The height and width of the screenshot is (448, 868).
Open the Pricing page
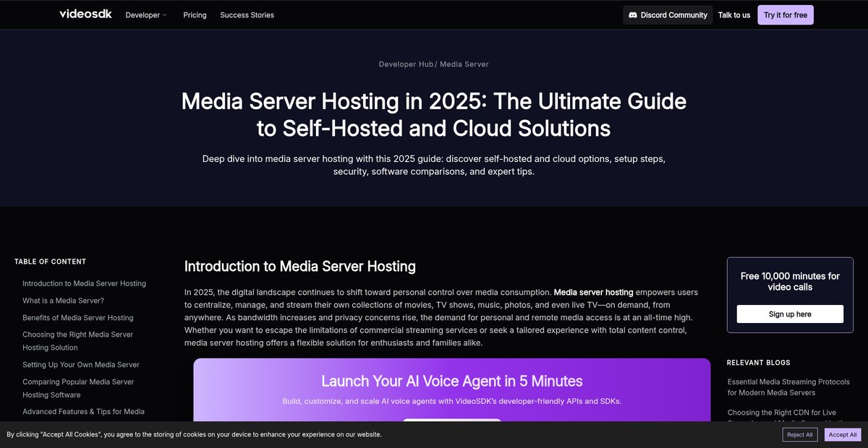(x=195, y=14)
